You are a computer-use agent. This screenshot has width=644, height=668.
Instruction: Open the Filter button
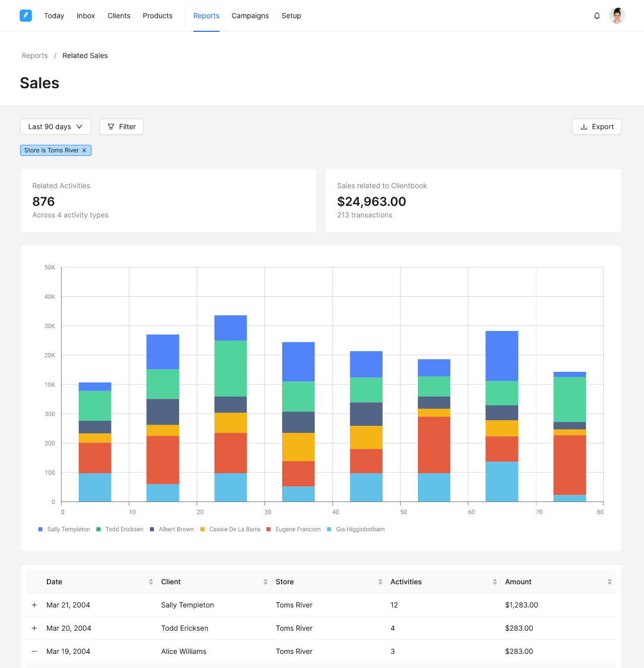[x=122, y=127]
